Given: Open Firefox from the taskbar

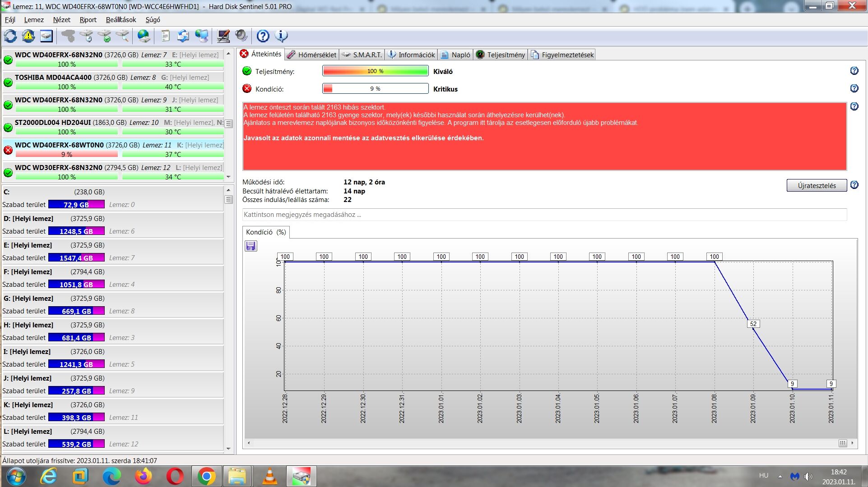Looking at the screenshot, I should point(144,476).
